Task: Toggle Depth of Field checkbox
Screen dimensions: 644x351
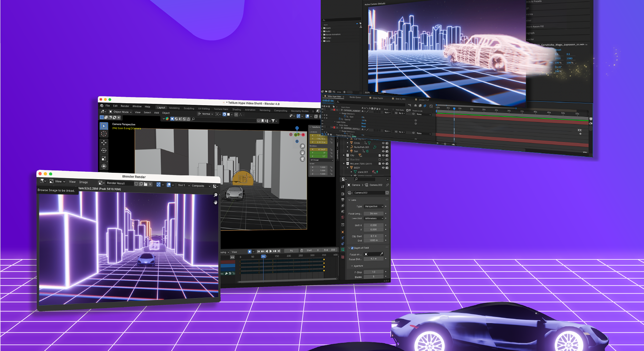Action: 352,248
